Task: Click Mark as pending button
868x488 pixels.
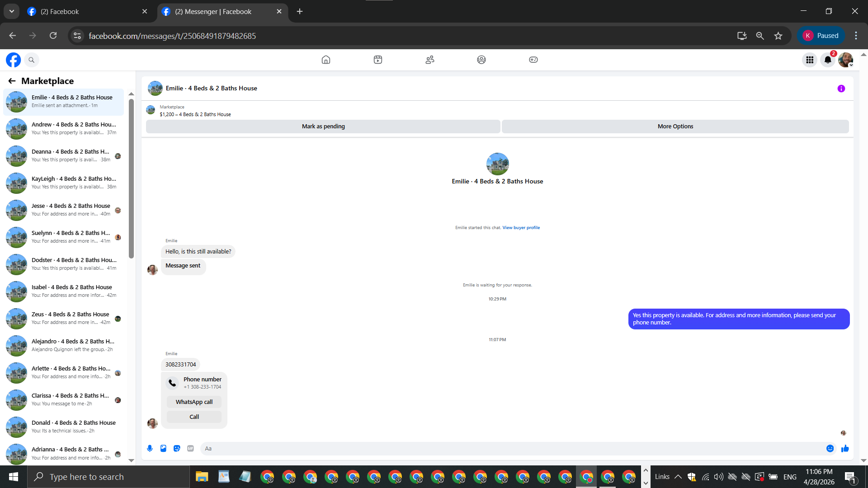Action: pos(323,127)
